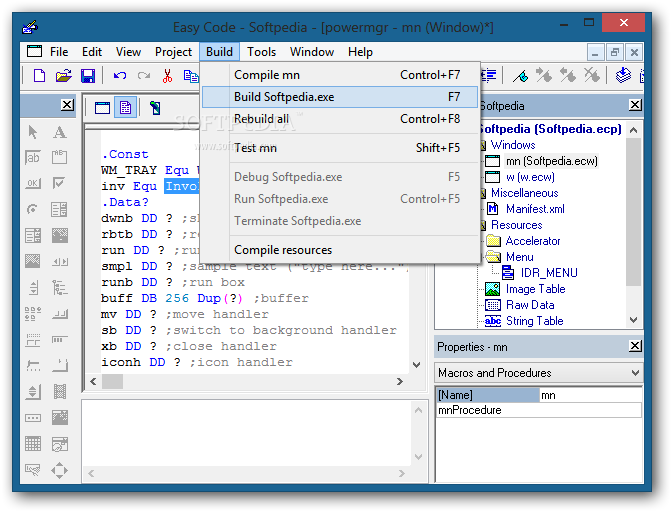
Task: Click project tree scroll up arrow
Action: 633,130
